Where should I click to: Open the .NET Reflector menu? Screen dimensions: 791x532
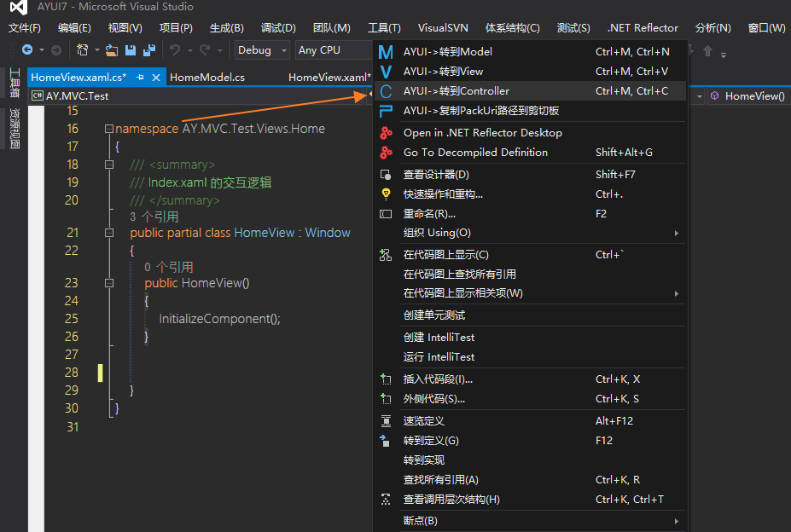[643, 28]
